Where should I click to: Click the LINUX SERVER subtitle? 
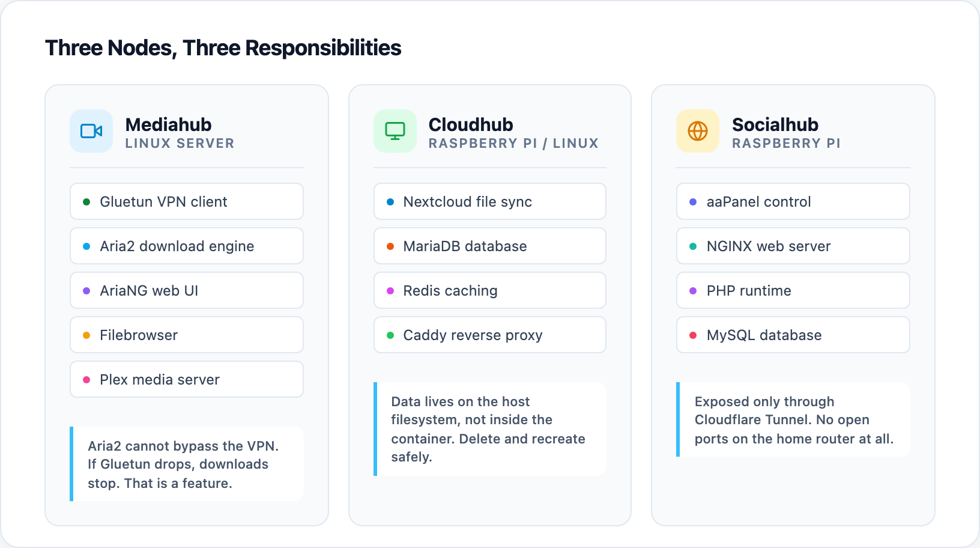pyautogui.click(x=180, y=143)
